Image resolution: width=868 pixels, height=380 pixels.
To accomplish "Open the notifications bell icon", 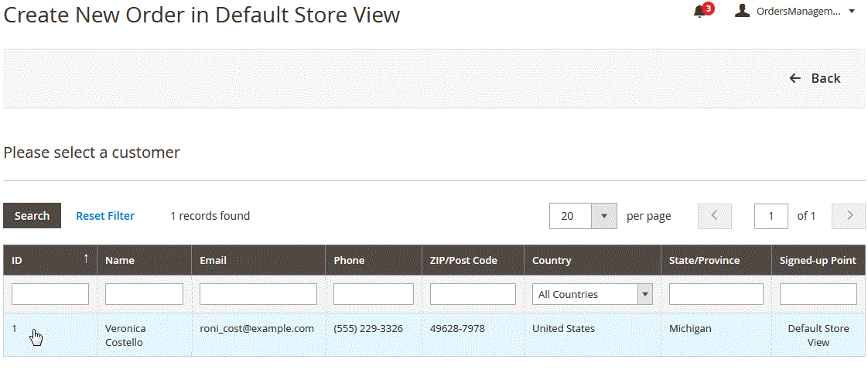I will tap(700, 12).
